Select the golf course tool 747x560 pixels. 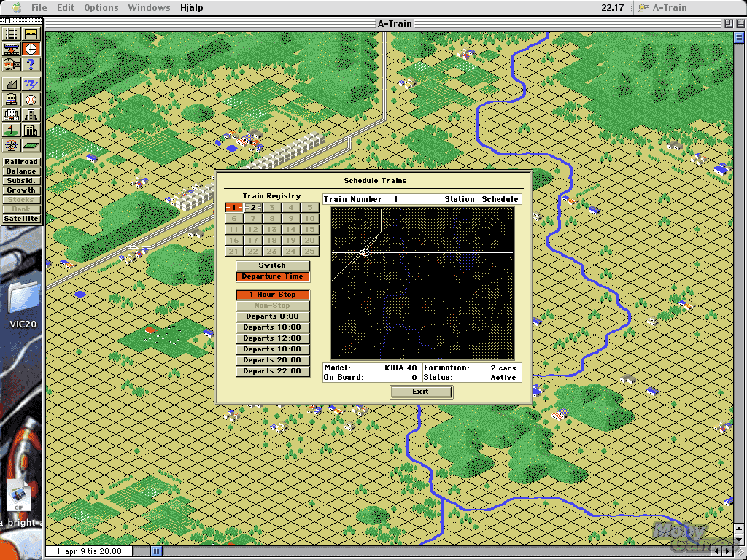[x=12, y=131]
